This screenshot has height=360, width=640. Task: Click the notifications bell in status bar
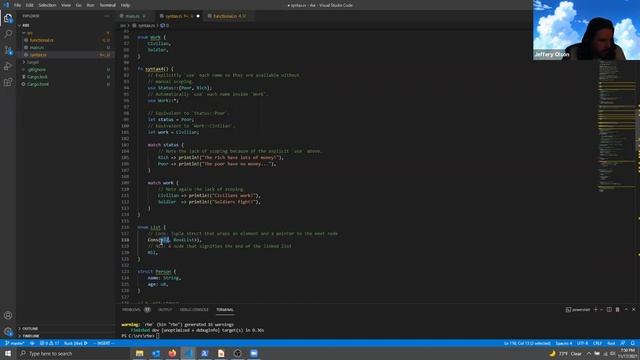click(633, 343)
